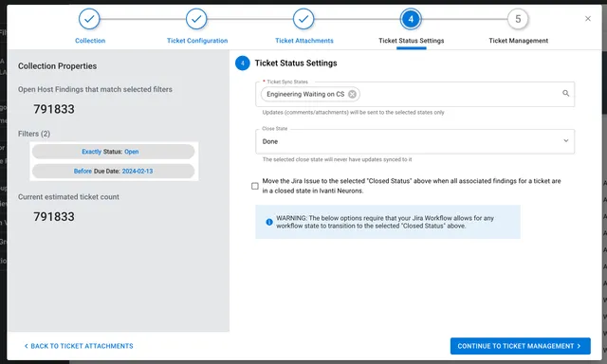The height and width of the screenshot is (364, 607).
Task: Click the blue 4 badge beside section heading
Action: tap(243, 64)
